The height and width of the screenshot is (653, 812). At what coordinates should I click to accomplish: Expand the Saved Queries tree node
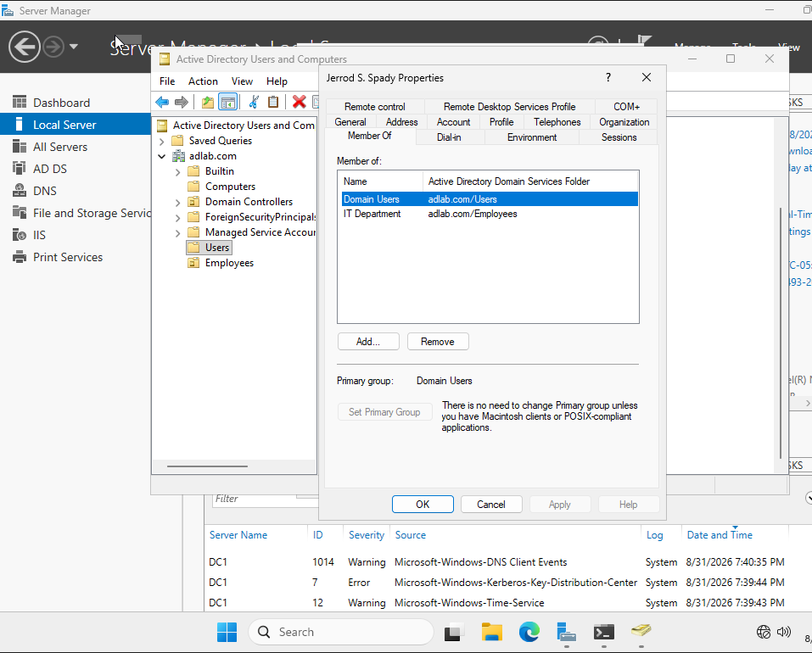pos(161,142)
